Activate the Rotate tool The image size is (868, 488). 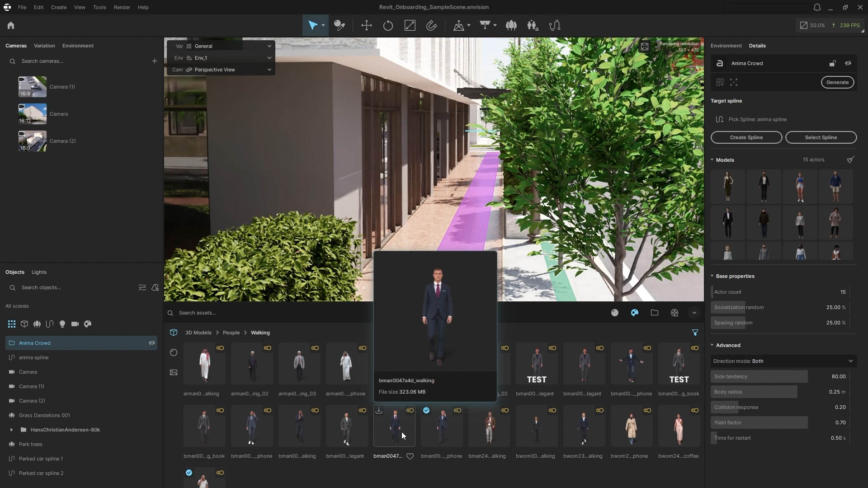click(x=388, y=26)
